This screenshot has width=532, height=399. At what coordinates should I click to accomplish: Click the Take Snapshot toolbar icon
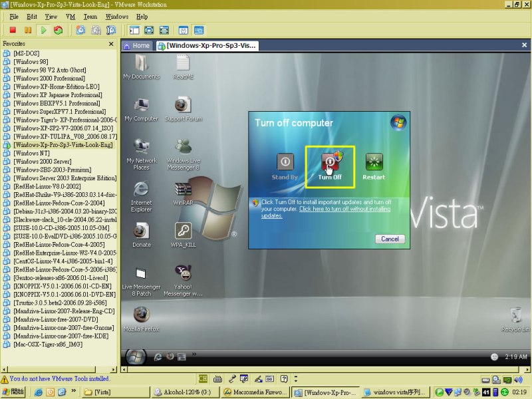(80, 30)
